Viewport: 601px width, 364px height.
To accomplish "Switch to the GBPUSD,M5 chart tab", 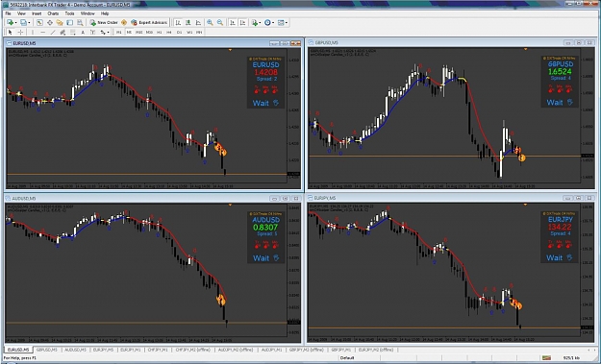I will click(47, 350).
